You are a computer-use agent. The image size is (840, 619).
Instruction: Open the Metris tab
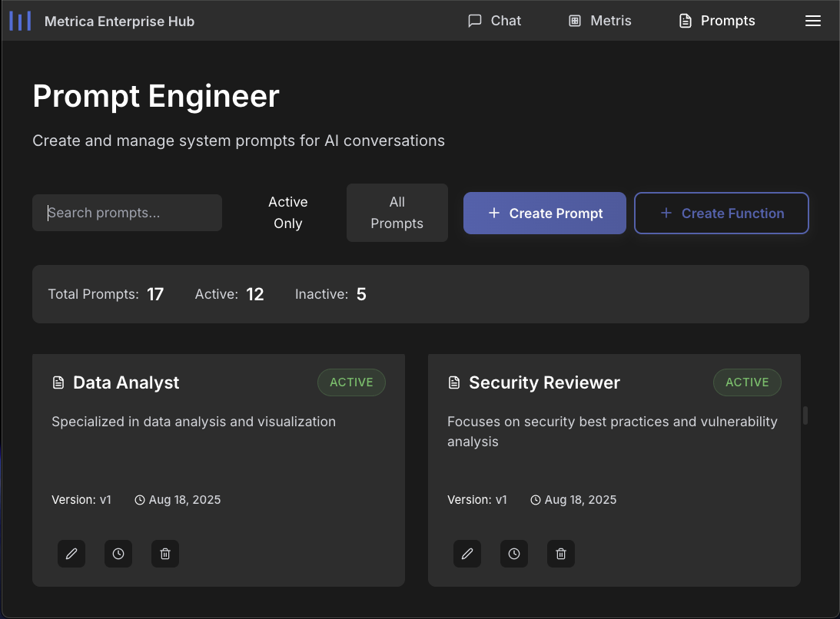tap(600, 21)
